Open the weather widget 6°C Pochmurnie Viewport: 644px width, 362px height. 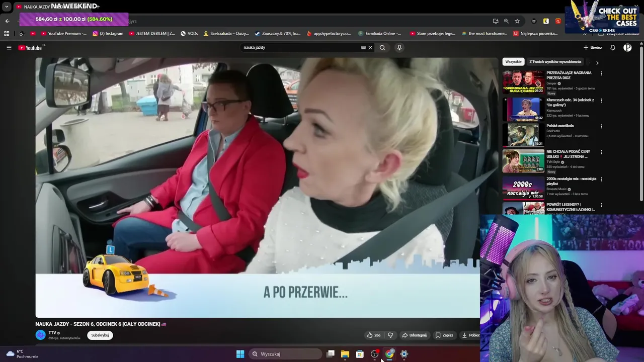pos(22,354)
